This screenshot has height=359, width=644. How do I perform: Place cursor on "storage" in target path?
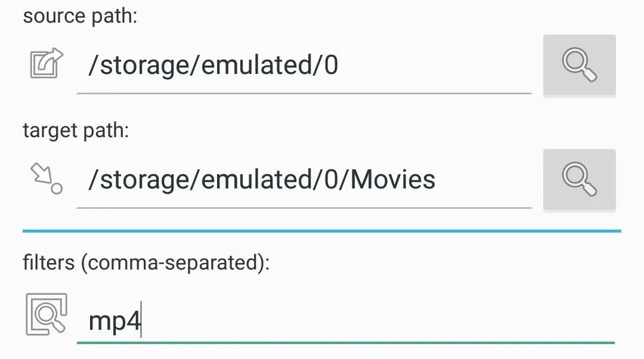pos(144,181)
